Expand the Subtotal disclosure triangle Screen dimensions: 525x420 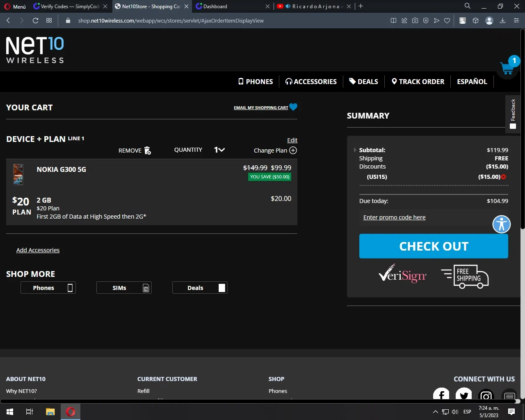pos(355,150)
